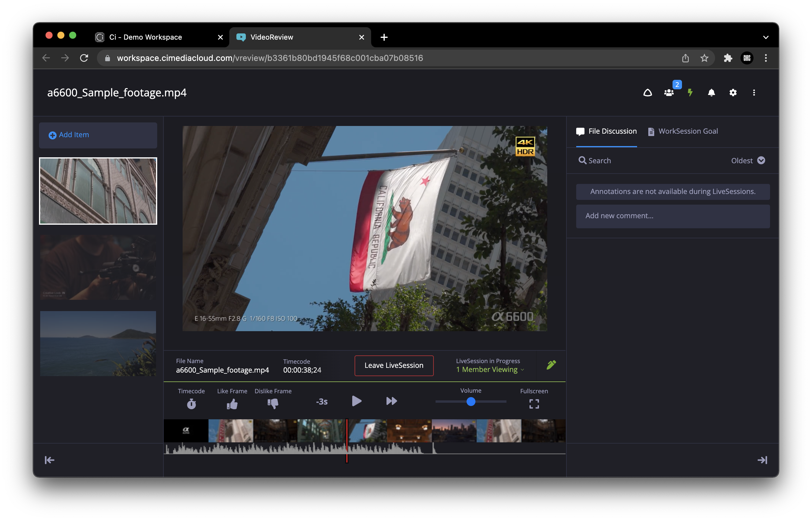The image size is (812, 521).
Task: Open the settings gear icon in the header
Action: [733, 92]
